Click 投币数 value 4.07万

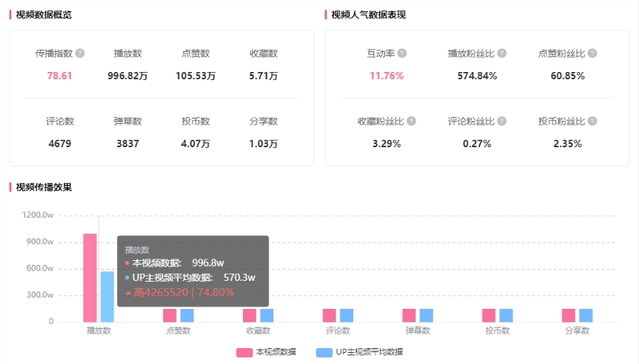tap(196, 144)
